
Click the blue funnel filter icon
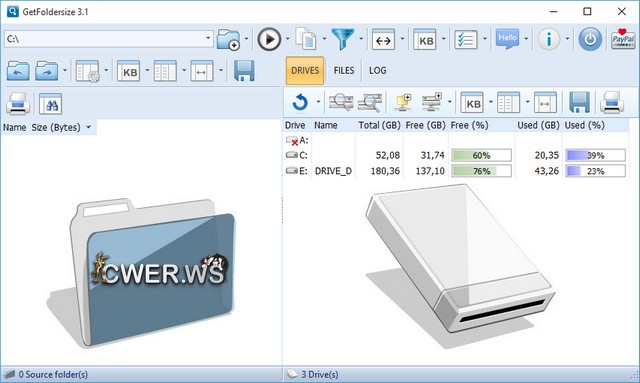[x=342, y=39]
